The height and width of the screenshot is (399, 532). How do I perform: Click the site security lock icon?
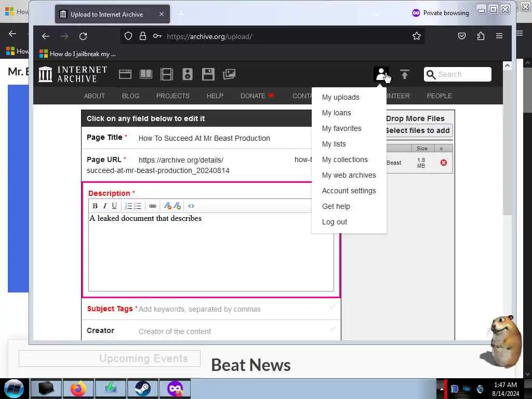pos(143,36)
